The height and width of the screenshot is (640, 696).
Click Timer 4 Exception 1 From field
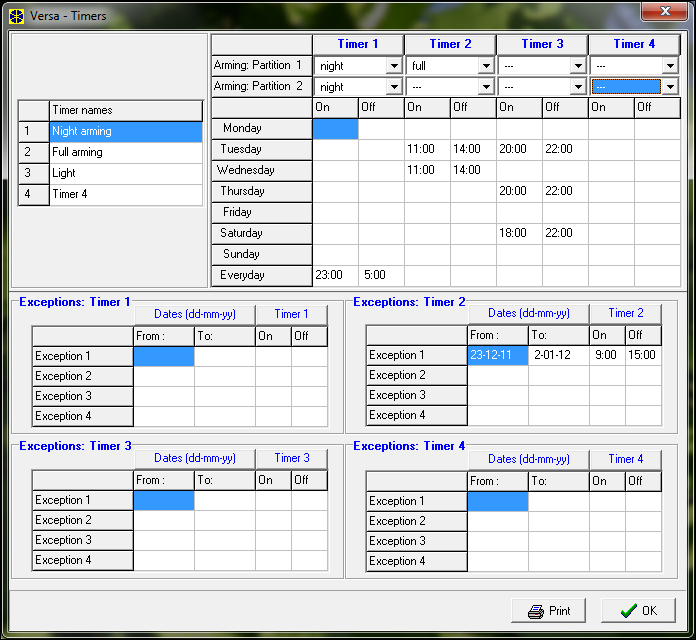[x=498, y=502]
